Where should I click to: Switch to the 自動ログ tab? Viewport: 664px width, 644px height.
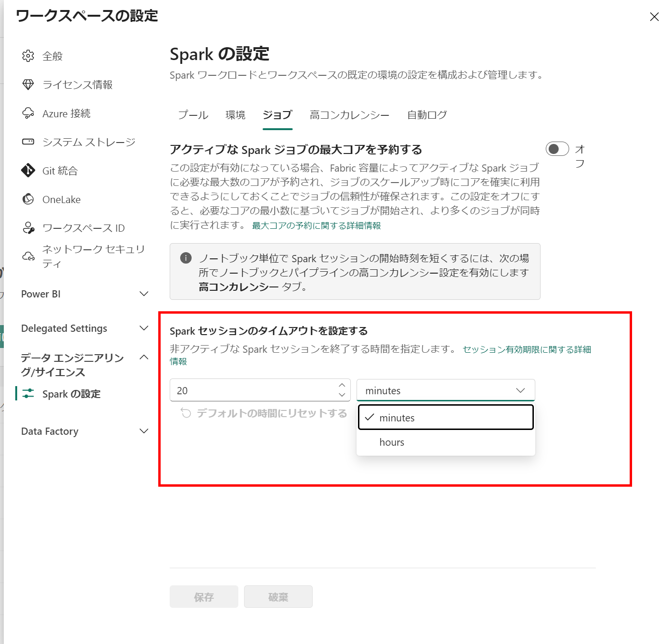point(427,115)
